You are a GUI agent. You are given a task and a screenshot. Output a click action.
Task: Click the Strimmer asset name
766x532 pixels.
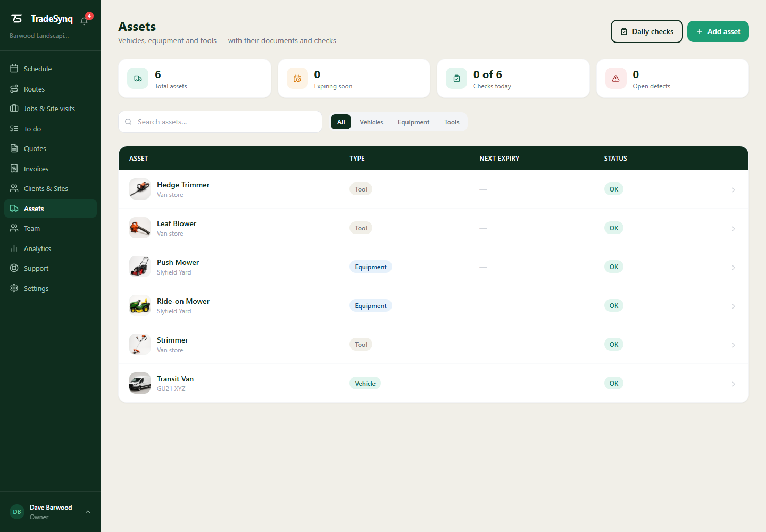(172, 340)
